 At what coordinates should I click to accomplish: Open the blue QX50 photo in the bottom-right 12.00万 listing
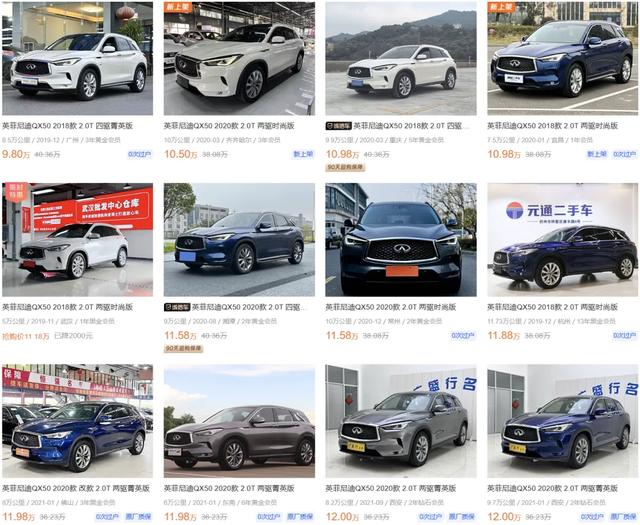[x=562, y=421]
